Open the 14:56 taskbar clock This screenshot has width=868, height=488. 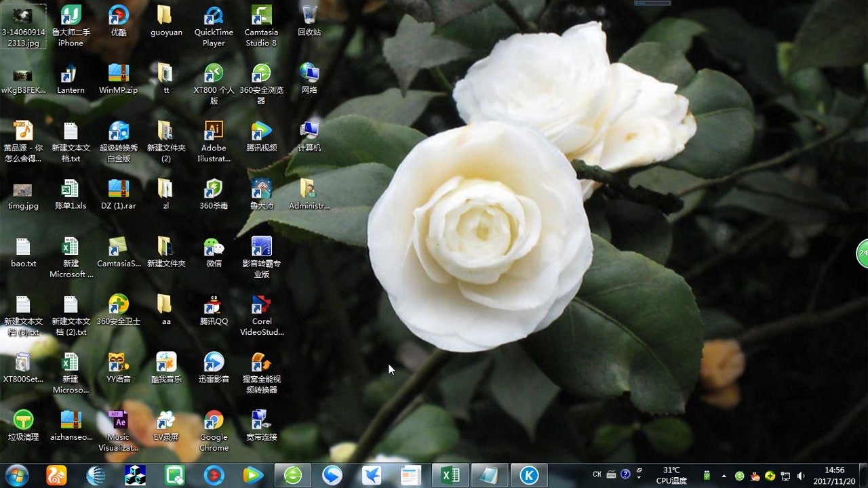coord(834,475)
